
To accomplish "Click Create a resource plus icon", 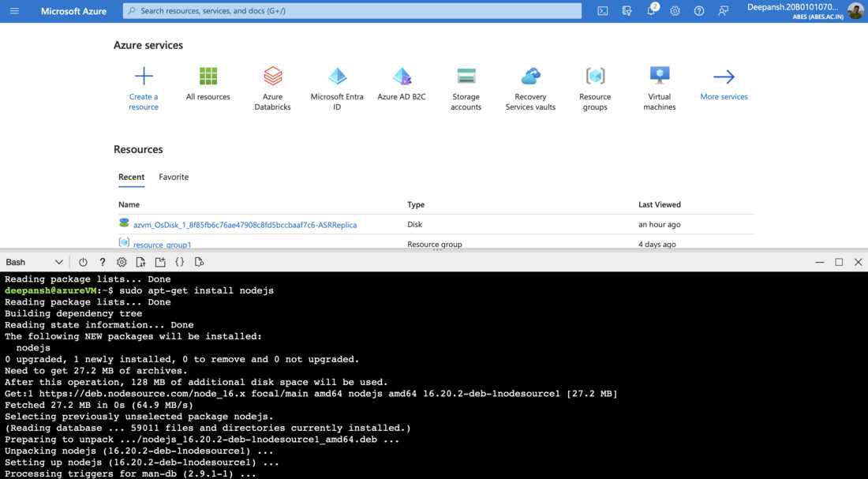I will coord(144,76).
